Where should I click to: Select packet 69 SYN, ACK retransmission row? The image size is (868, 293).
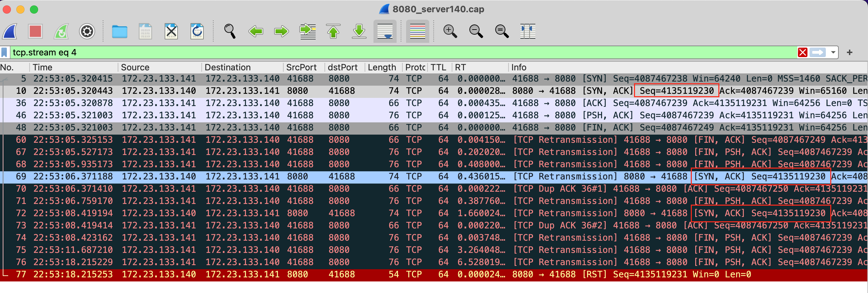434,176
